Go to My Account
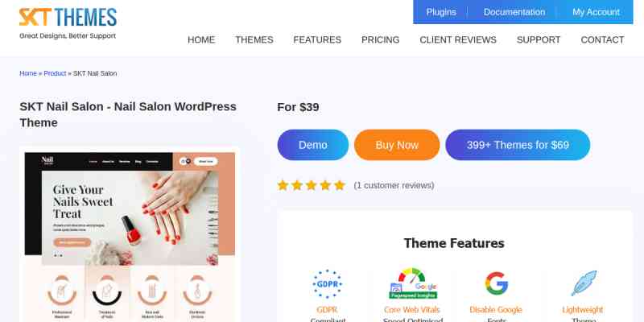The image size is (644, 322). [x=596, y=12]
